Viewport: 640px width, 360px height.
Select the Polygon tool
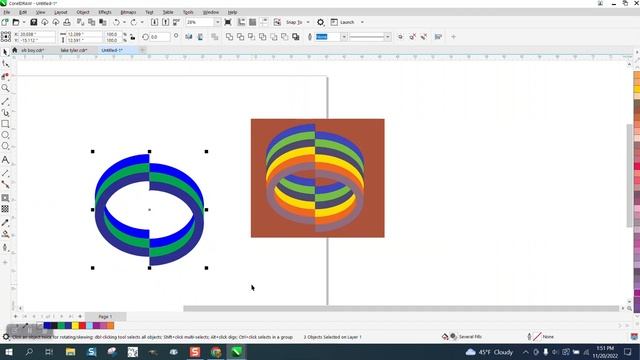(x=5, y=146)
